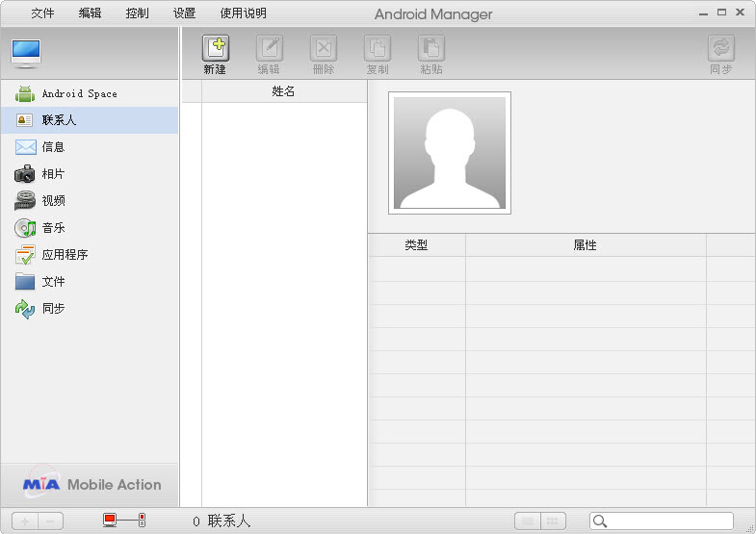Viewport: 756px width, 534px height.
Task: Select 联系人 (Contacts) in the sidebar
Action: [59, 120]
